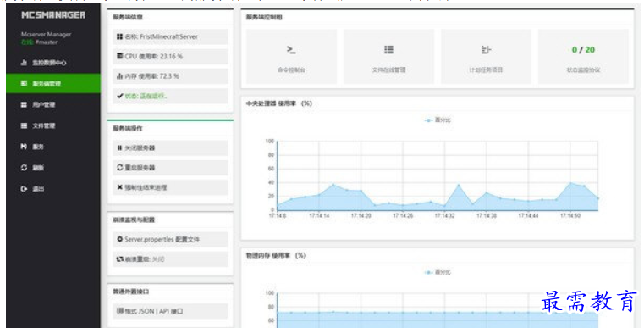Click the pause icon beside 关闭服务器
The width and height of the screenshot is (644, 328).
[x=119, y=147]
